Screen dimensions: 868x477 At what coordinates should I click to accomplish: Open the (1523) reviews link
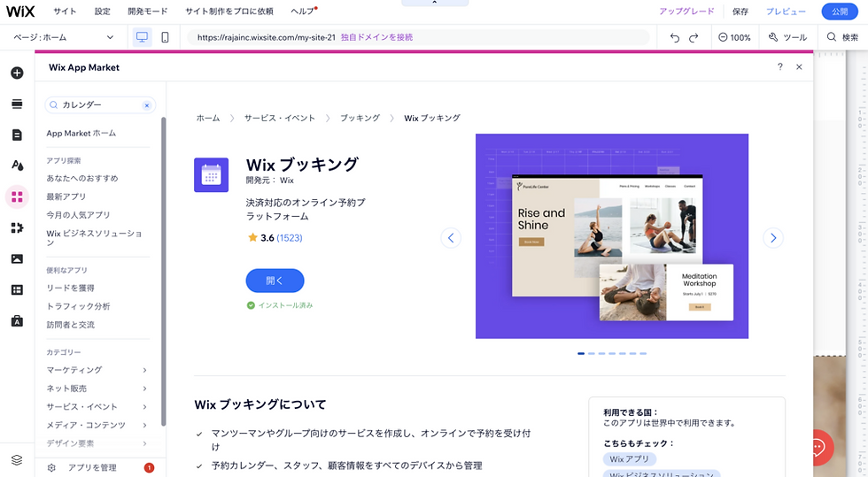tap(290, 238)
